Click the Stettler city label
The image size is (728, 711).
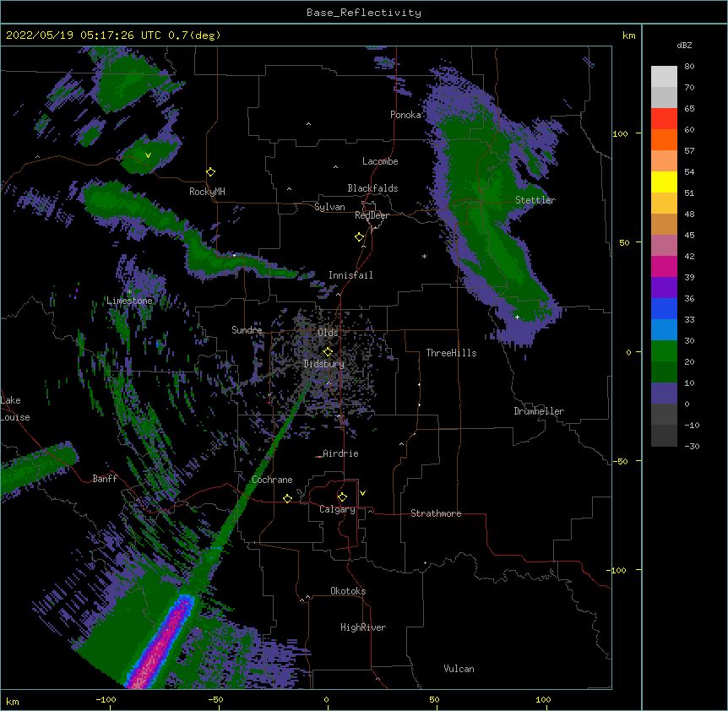coord(535,200)
